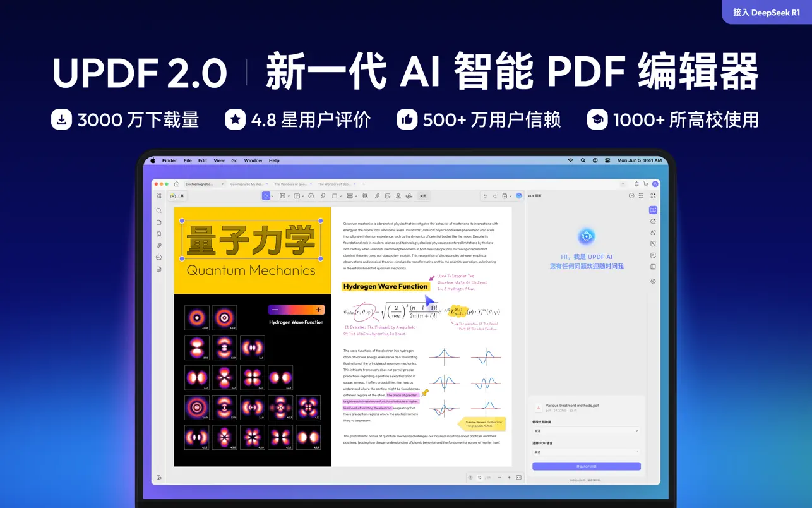Image resolution: width=812 pixels, height=508 pixels.
Task: Expand the selection tool dropdown arrow
Action: [273, 195]
